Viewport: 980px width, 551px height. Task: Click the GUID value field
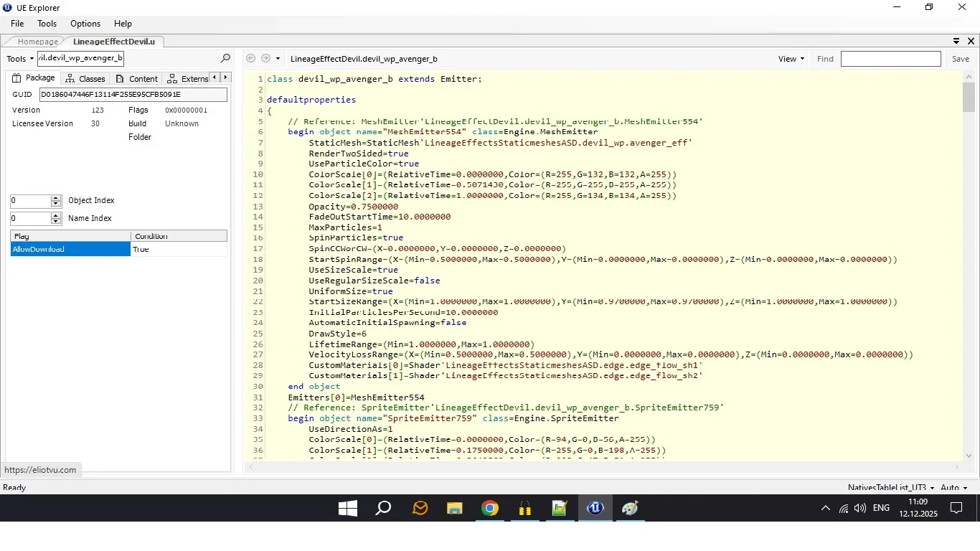[x=133, y=94]
